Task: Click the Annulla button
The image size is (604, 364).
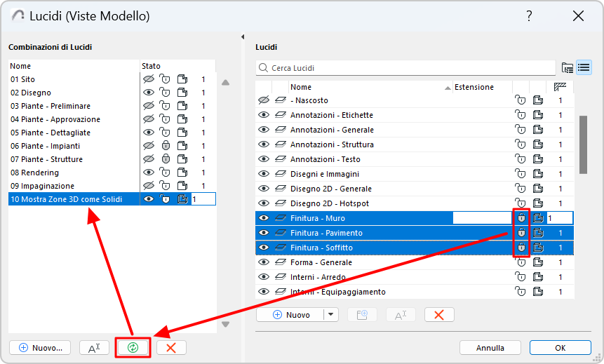Action: 490,347
